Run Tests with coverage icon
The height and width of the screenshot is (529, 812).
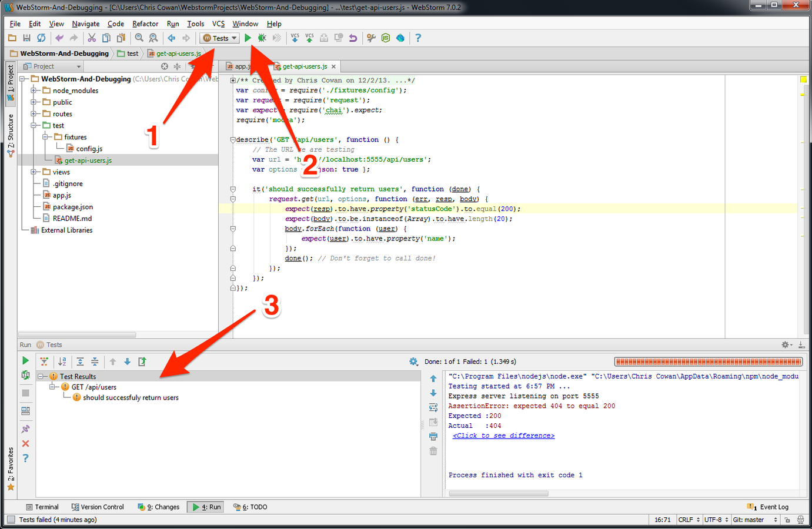tap(276, 38)
